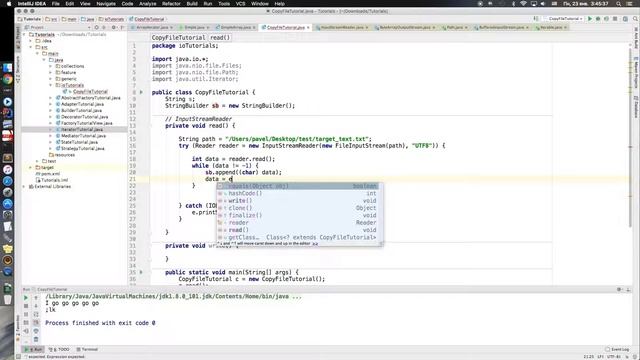Rerun the program in the Run panel
Screen dimensions: 640x360
tap(26, 298)
